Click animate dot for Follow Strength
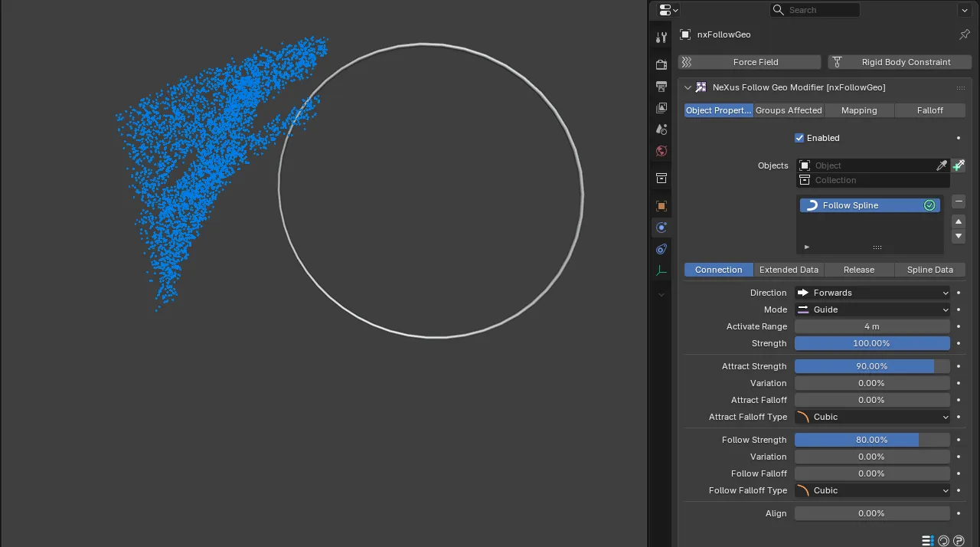Viewport: 980px width, 547px height. point(959,440)
